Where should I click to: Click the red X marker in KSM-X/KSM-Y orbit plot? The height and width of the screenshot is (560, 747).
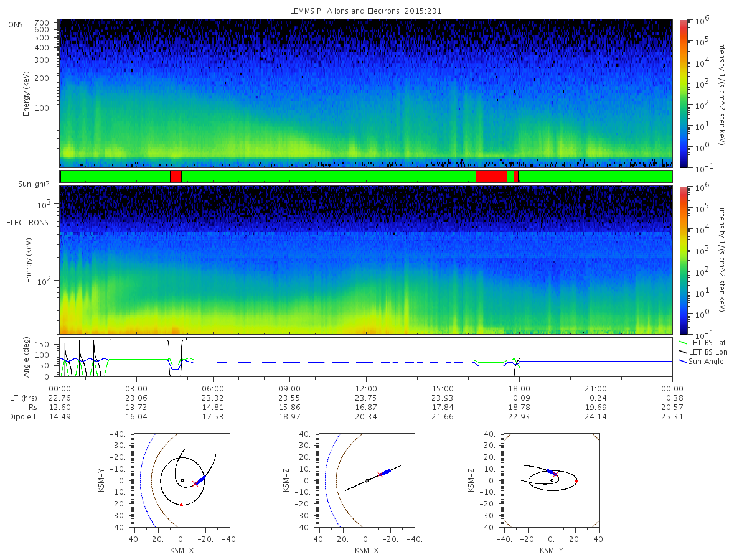(195, 483)
